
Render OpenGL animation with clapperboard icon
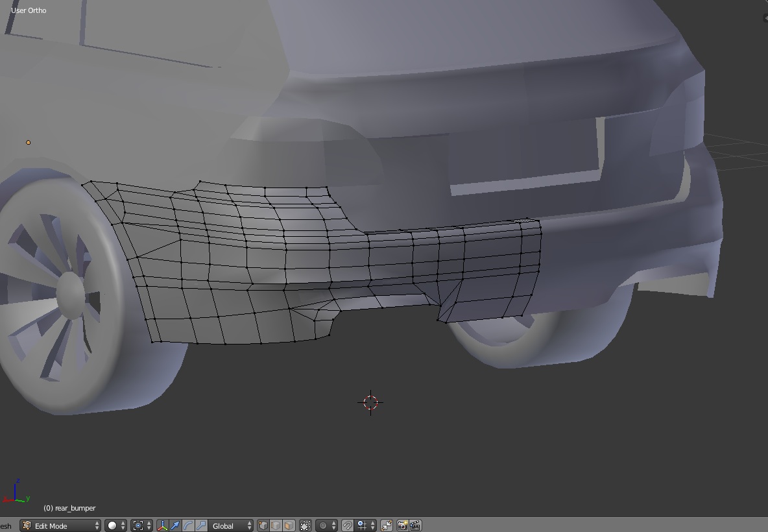(x=415, y=526)
